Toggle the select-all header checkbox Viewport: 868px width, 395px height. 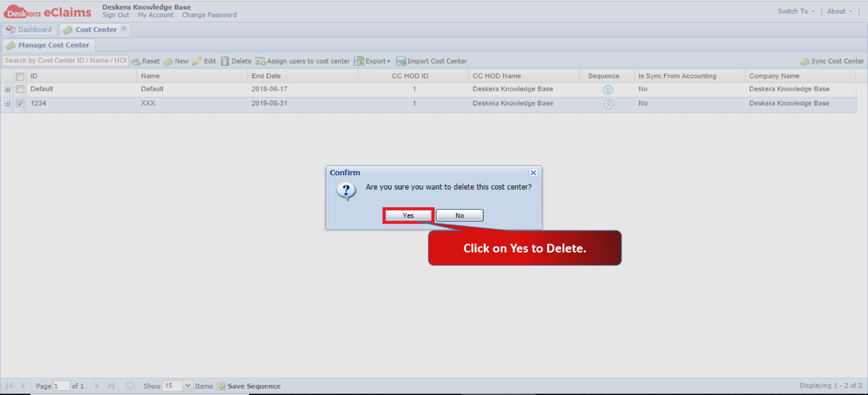pyautogui.click(x=20, y=76)
